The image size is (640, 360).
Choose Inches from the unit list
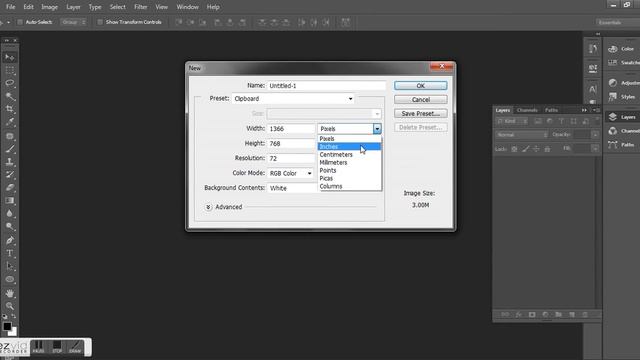click(349, 147)
